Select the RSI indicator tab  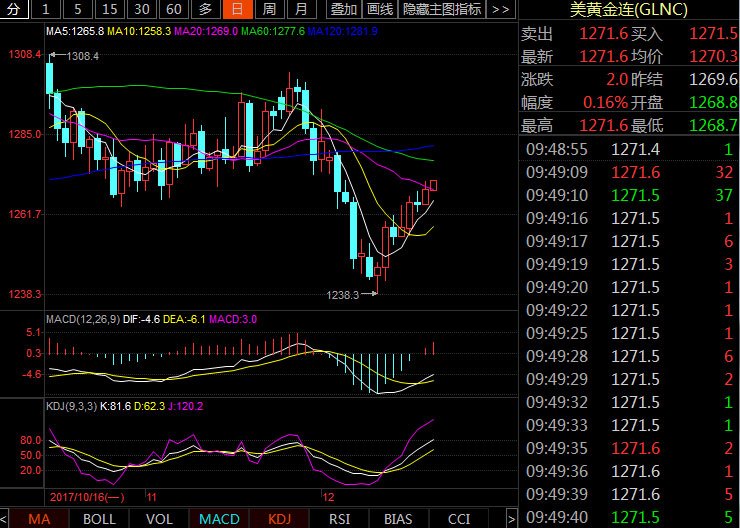coord(339,519)
